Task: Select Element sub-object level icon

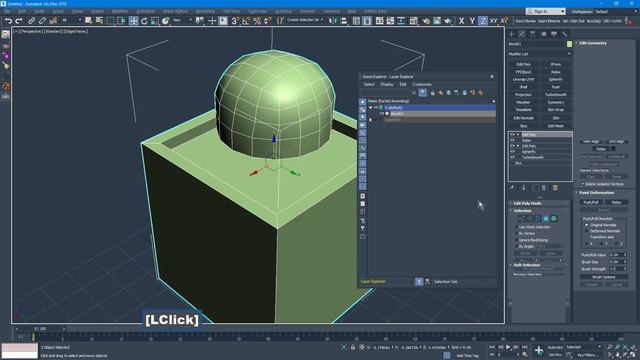Action: point(554,219)
